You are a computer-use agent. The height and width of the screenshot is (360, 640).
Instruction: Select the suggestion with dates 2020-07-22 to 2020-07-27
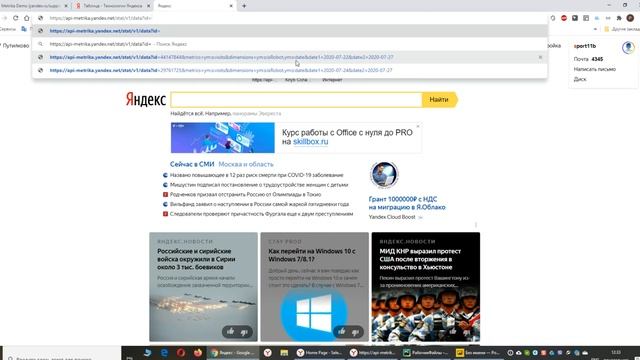tap(290, 57)
